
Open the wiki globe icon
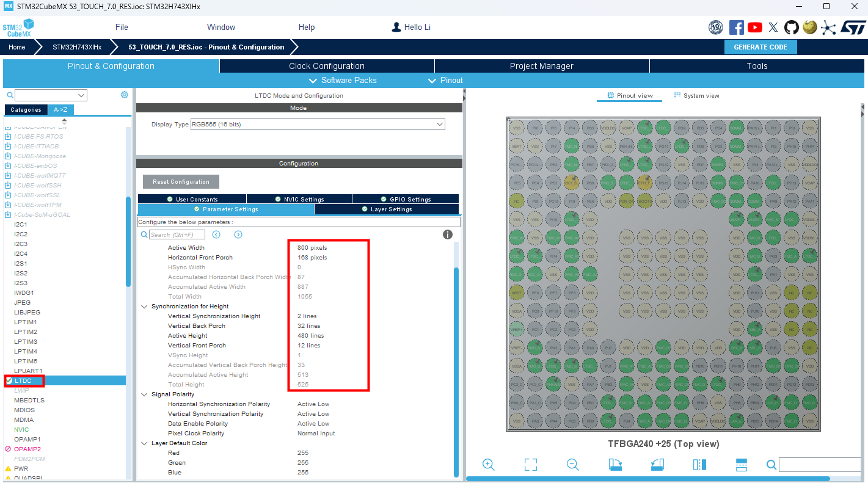810,27
